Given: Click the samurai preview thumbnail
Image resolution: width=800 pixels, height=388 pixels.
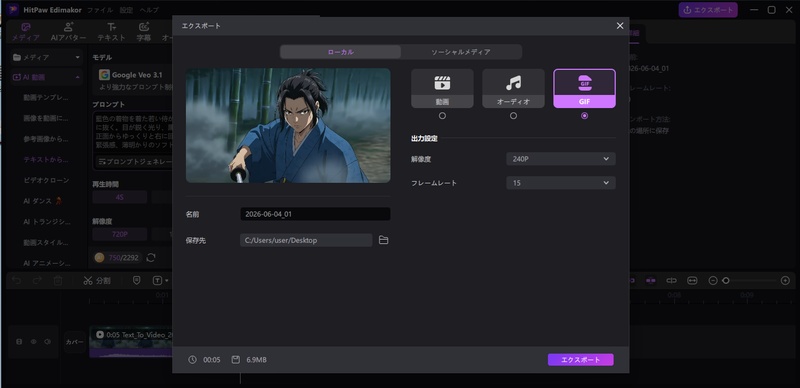Looking at the screenshot, I should [x=288, y=126].
